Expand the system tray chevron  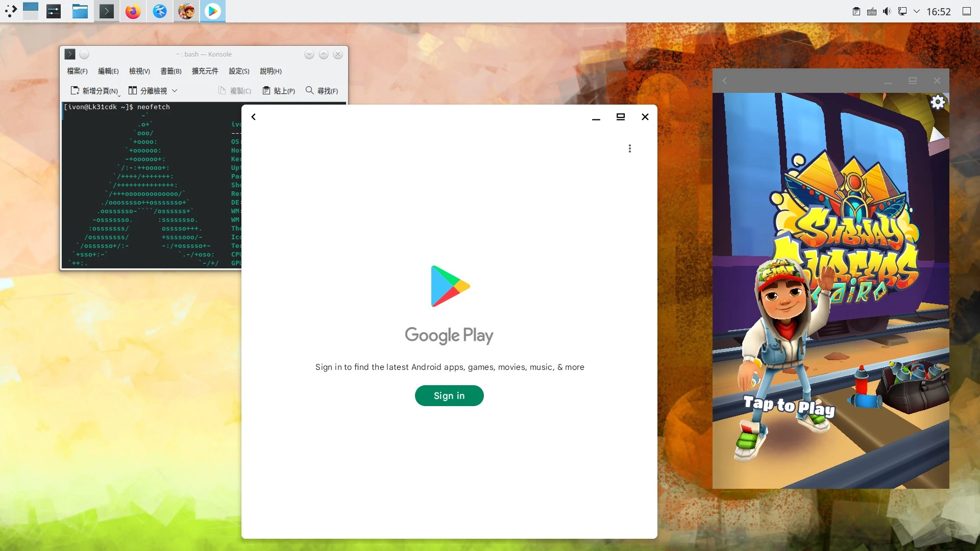pos(917,11)
